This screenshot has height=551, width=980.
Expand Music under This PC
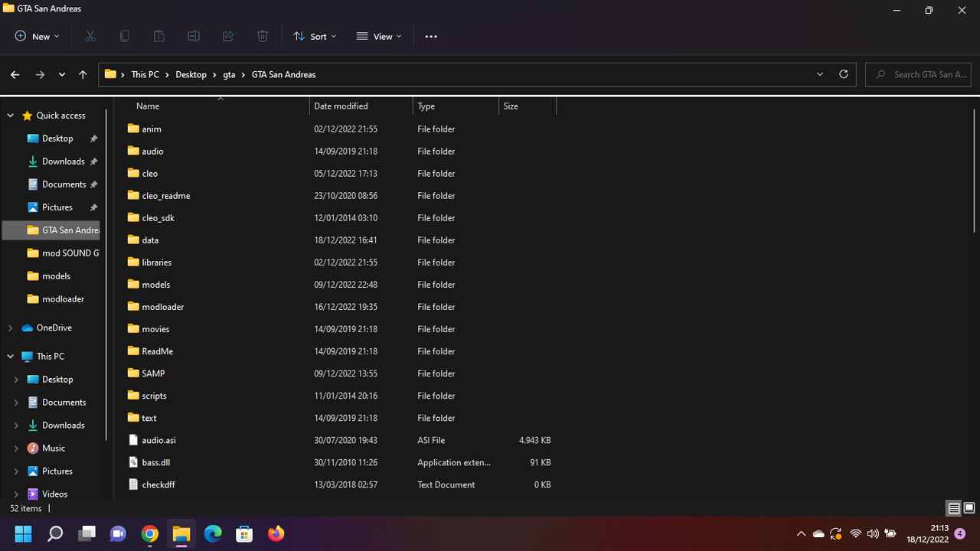coord(17,448)
